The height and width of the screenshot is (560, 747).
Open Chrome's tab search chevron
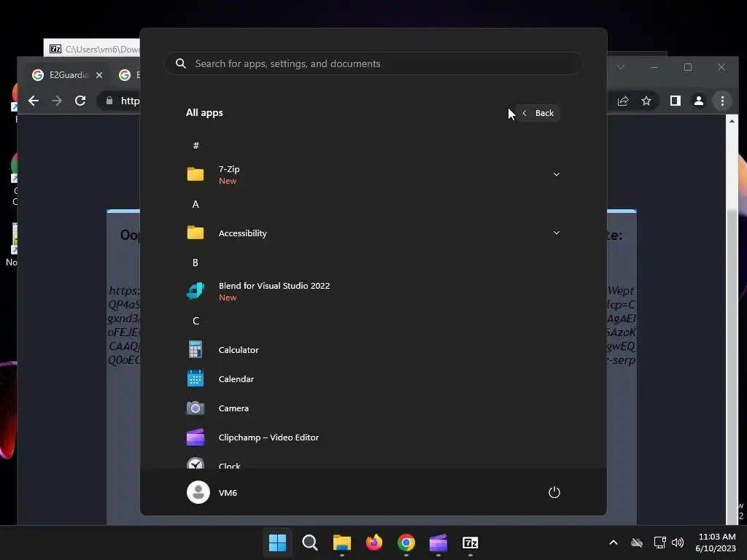coord(620,67)
